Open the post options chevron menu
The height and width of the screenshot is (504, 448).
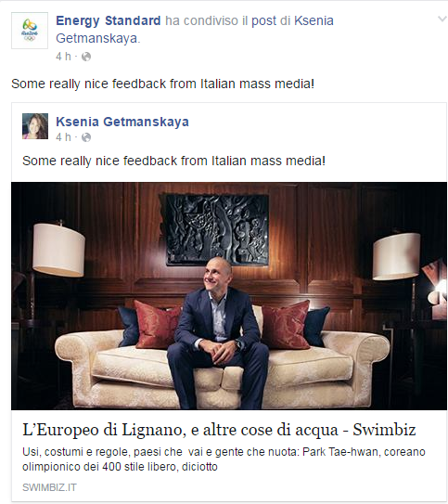tap(442, 19)
